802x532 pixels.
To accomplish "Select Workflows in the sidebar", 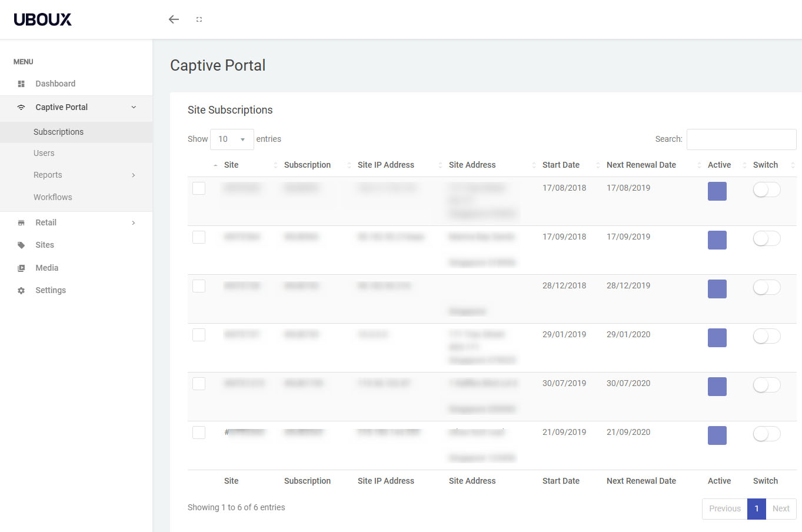I will [53, 197].
